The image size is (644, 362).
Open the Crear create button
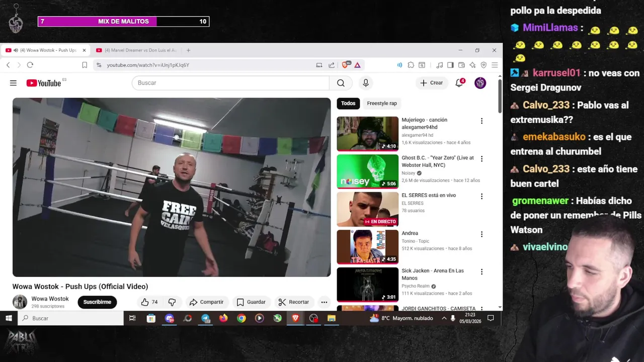pos(432,83)
